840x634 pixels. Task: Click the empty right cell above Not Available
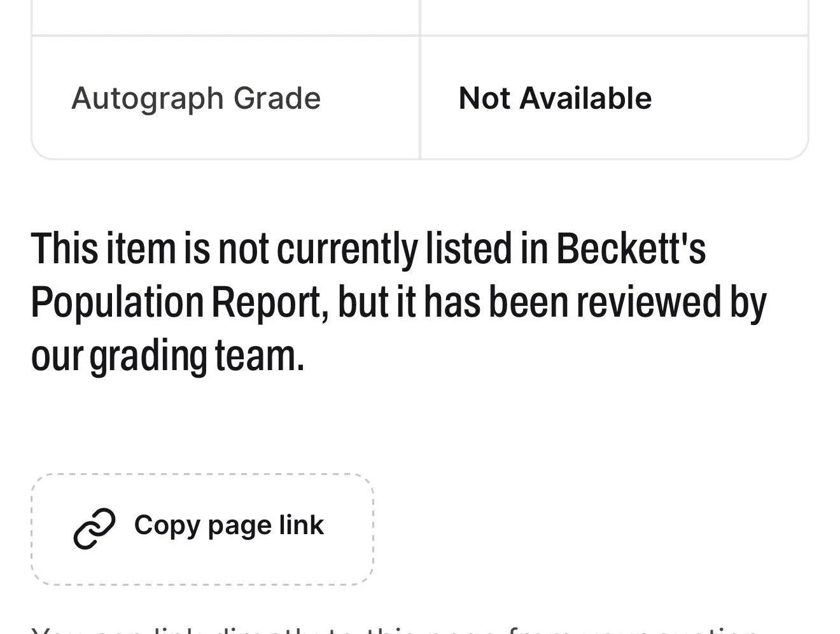point(614,17)
